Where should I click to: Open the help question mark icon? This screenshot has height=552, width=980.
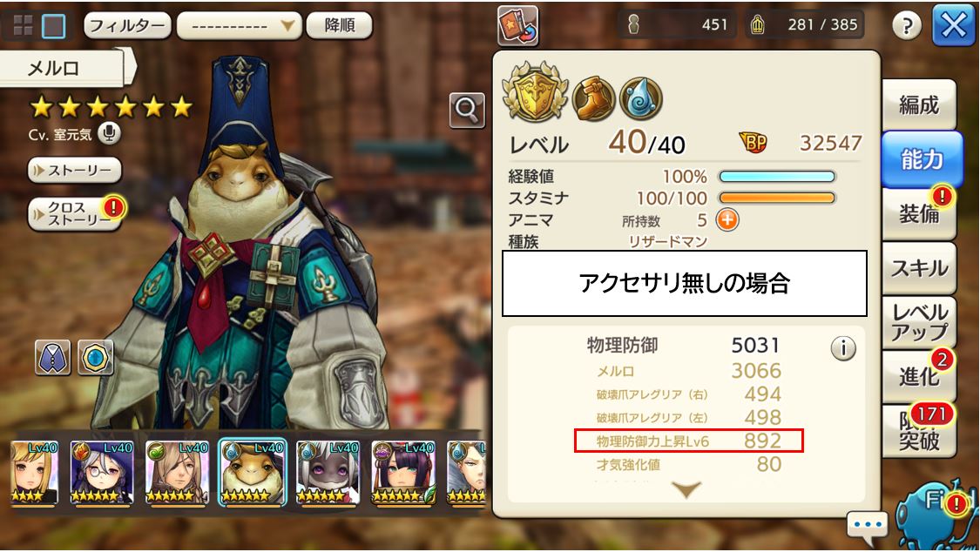click(x=906, y=26)
